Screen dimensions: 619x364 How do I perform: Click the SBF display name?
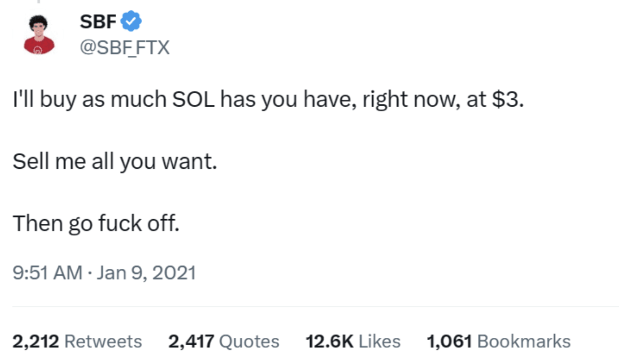[x=98, y=21]
